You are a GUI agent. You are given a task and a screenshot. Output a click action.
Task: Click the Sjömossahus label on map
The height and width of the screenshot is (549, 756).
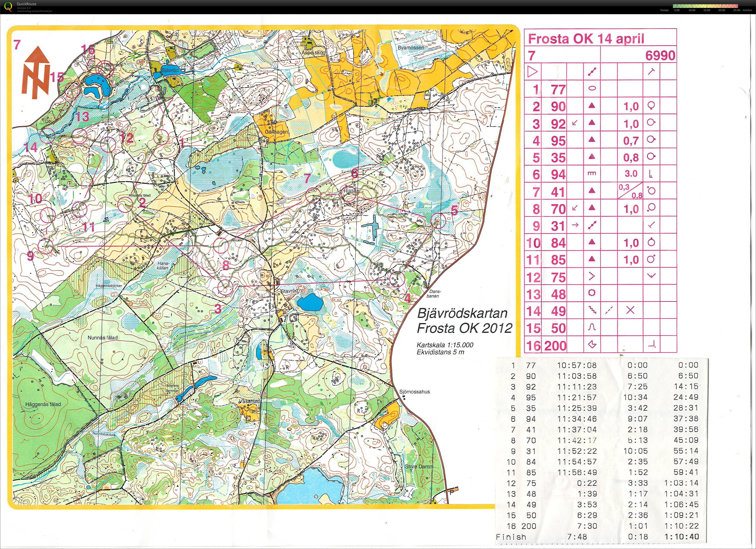tap(415, 392)
